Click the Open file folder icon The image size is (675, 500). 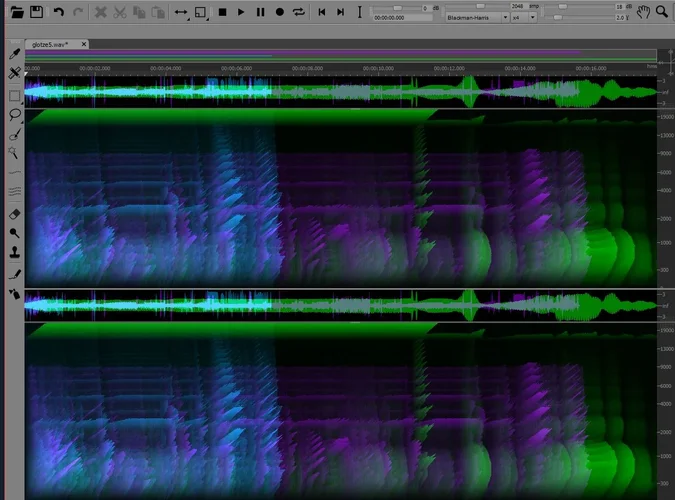click(x=16, y=12)
